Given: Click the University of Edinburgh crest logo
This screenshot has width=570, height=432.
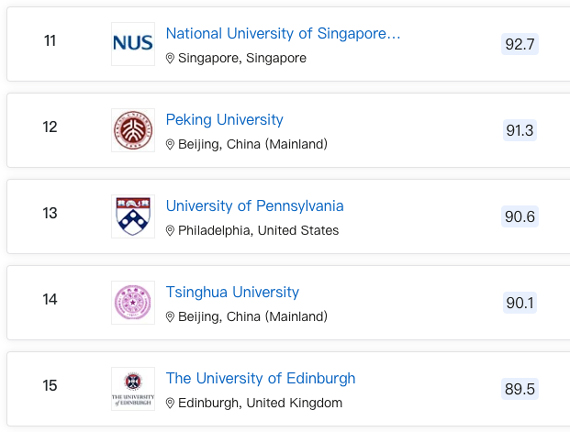Looking at the screenshot, I should (x=133, y=389).
